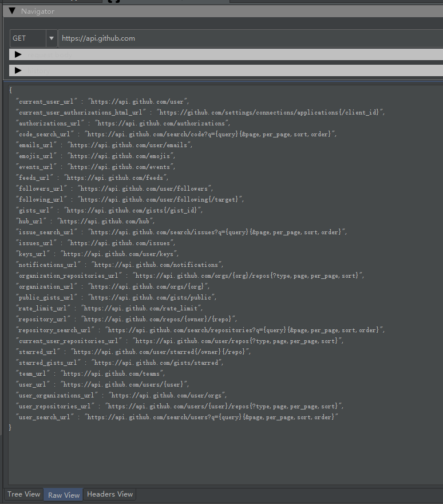Click the "organization_url" line
This screenshot has width=443, height=504.
click(113, 287)
